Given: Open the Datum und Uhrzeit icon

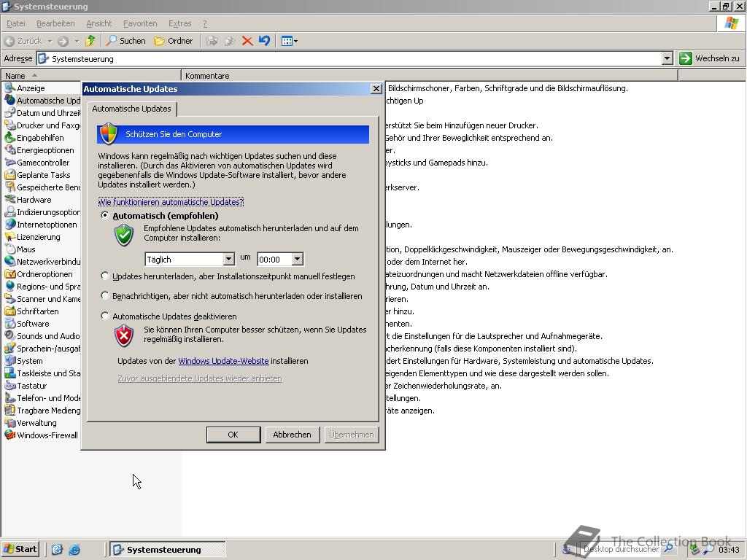Looking at the screenshot, I should [x=10, y=113].
